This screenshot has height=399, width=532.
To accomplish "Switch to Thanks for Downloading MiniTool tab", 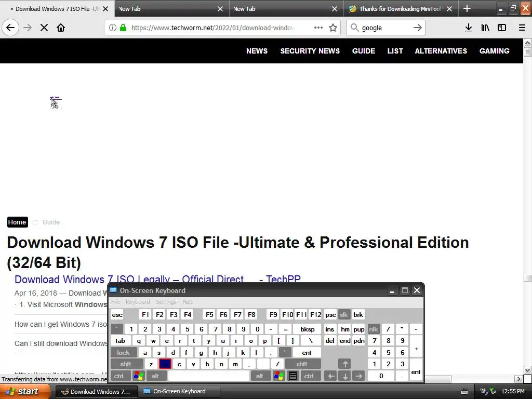I will [401, 9].
